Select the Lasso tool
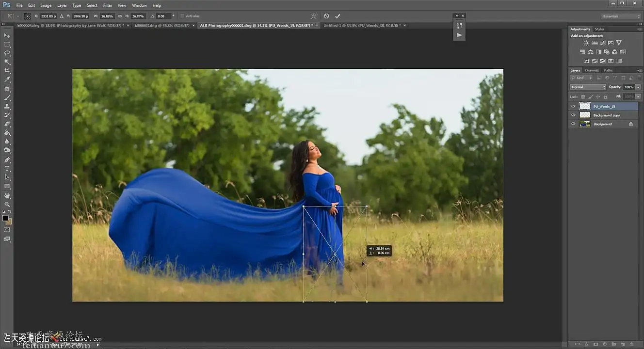The width and height of the screenshot is (644, 349). (7, 53)
